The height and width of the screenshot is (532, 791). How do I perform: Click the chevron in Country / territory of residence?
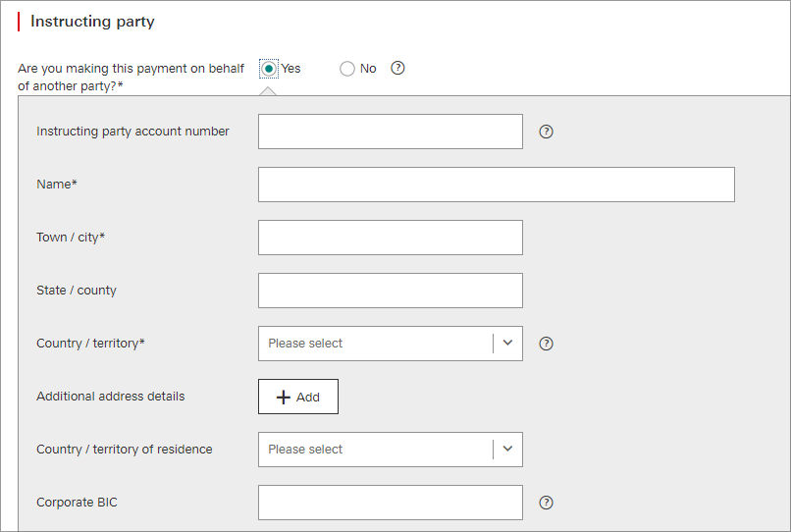(x=507, y=450)
